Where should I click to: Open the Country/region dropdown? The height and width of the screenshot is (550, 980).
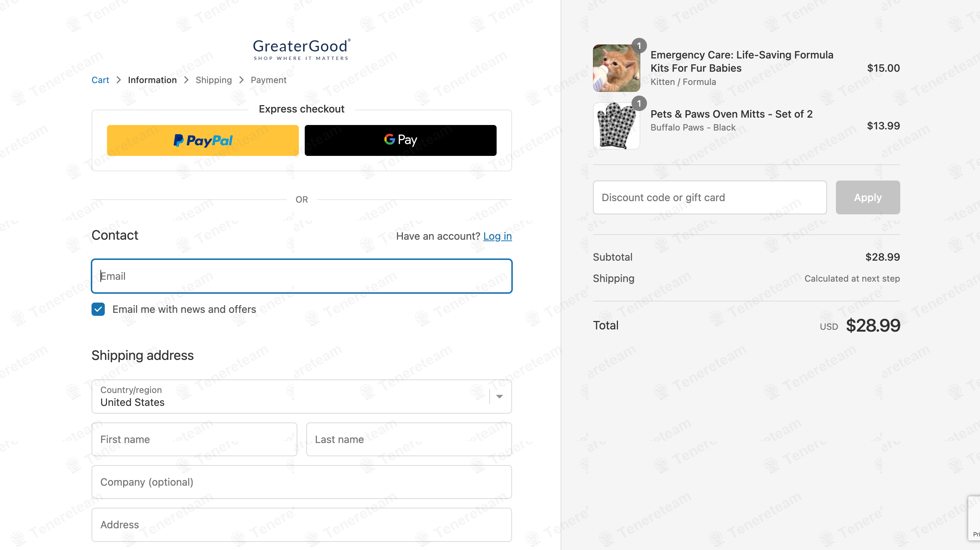point(301,396)
